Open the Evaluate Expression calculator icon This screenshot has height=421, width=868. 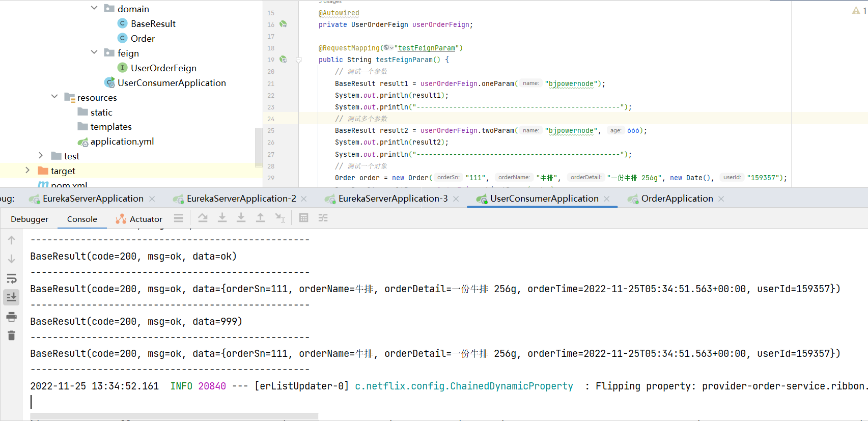click(x=303, y=218)
